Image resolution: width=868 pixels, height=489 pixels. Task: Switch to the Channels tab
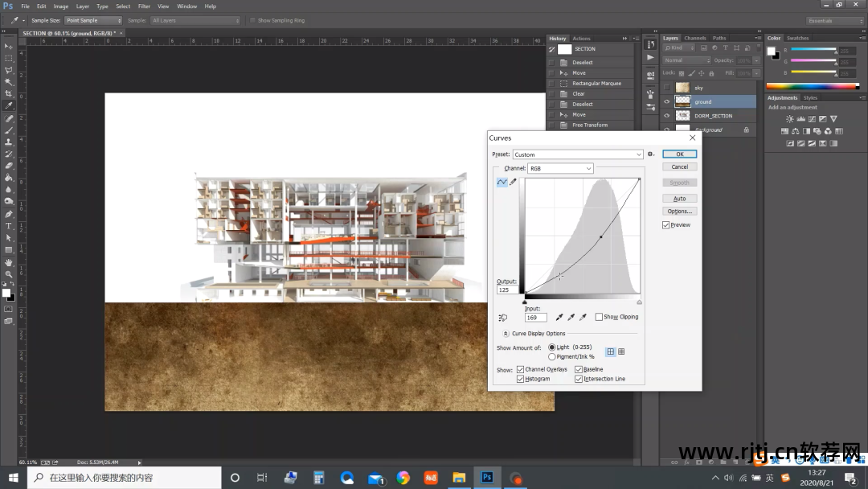pyautogui.click(x=694, y=39)
